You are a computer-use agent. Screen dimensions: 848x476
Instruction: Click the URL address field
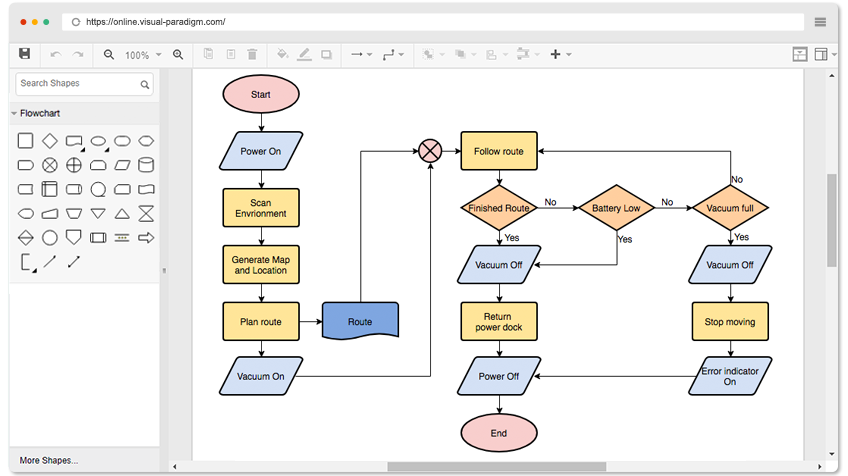point(433,22)
